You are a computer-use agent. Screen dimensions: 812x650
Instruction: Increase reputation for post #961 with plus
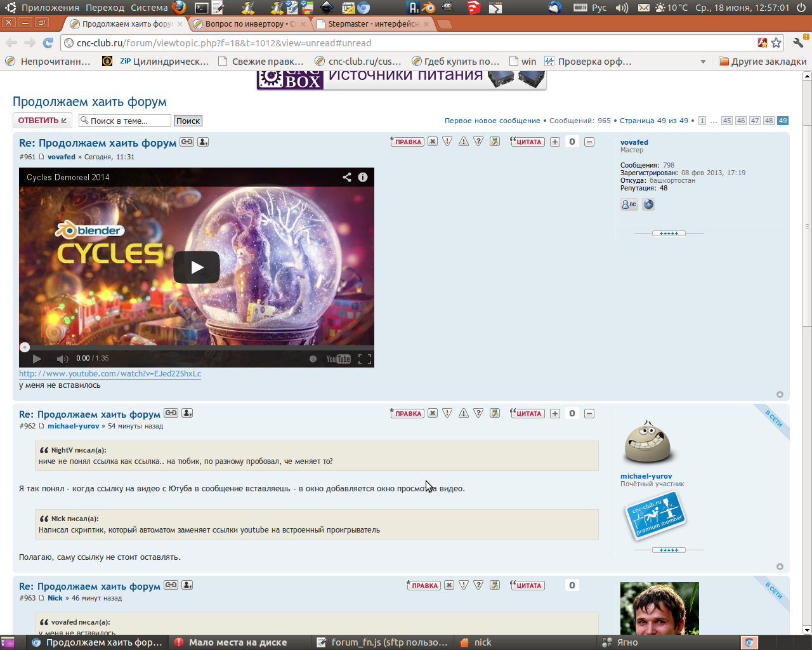pos(555,142)
